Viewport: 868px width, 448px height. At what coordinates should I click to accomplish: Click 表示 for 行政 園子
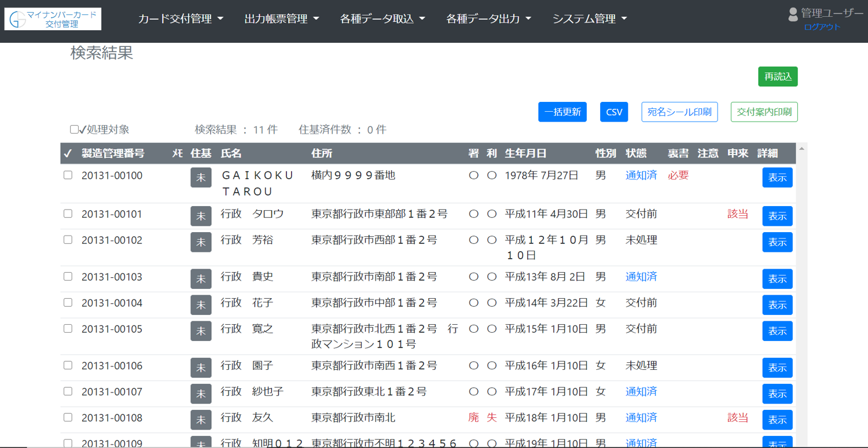(777, 368)
